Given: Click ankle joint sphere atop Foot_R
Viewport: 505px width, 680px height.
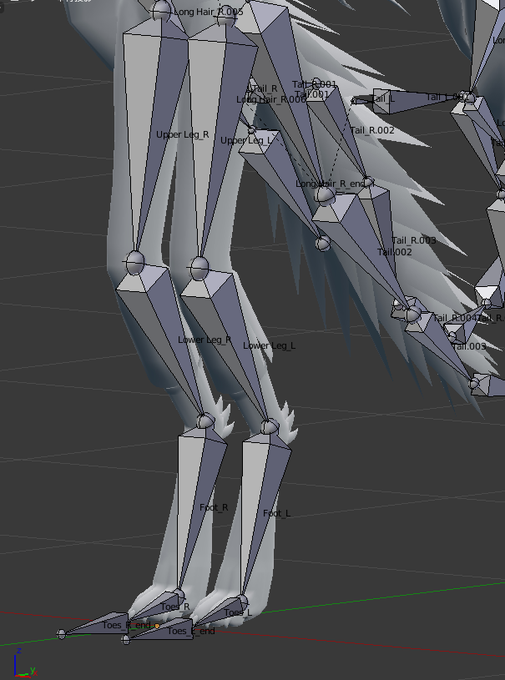Looking at the screenshot, I should pyautogui.click(x=205, y=420).
